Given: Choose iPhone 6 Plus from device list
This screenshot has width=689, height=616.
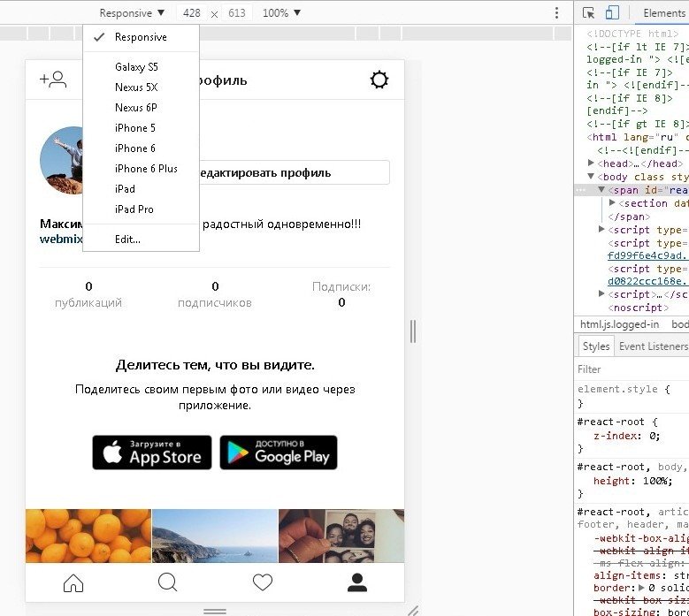Looking at the screenshot, I should (x=146, y=169).
